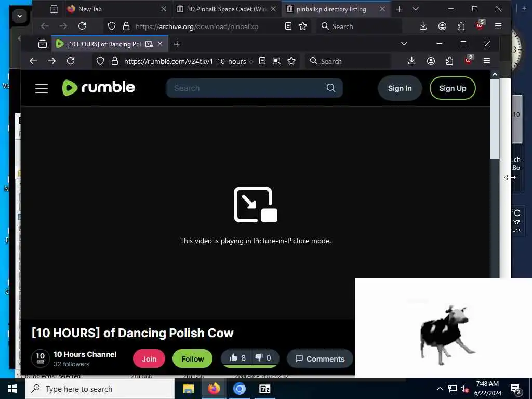Click the scroll up arrow on Rumble page
The height and width of the screenshot is (399, 532).
click(x=495, y=74)
